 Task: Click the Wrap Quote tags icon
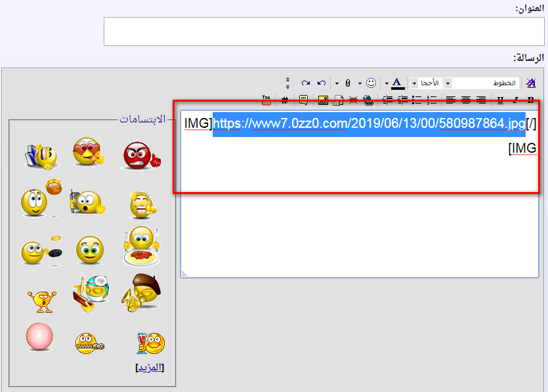(303, 100)
